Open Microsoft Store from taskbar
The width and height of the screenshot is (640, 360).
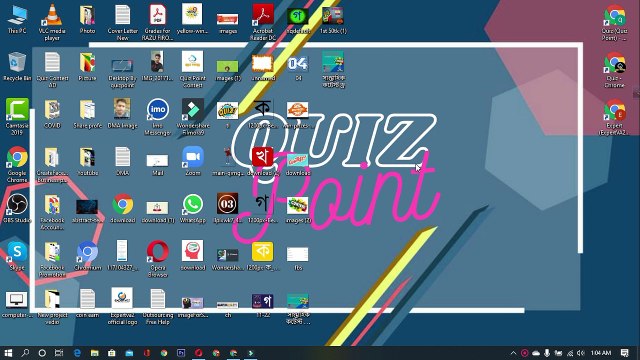(111, 353)
